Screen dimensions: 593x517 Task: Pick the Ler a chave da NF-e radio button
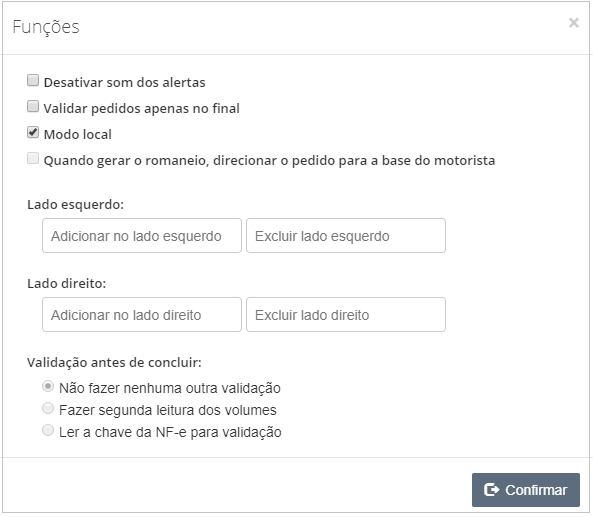tap(48, 430)
